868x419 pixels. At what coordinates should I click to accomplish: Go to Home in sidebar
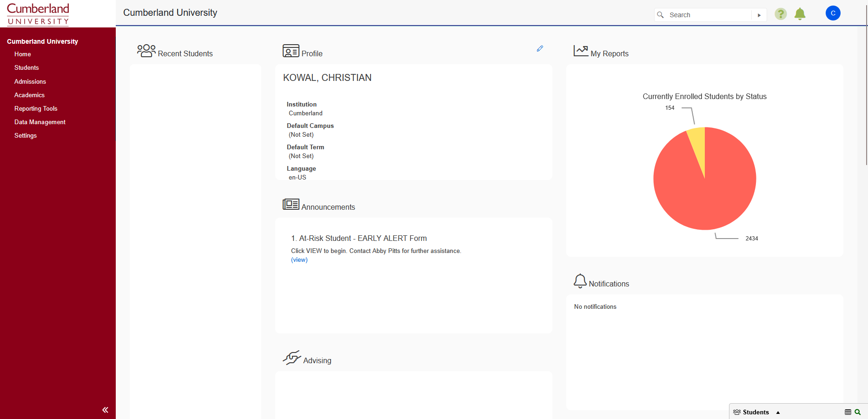(x=23, y=54)
